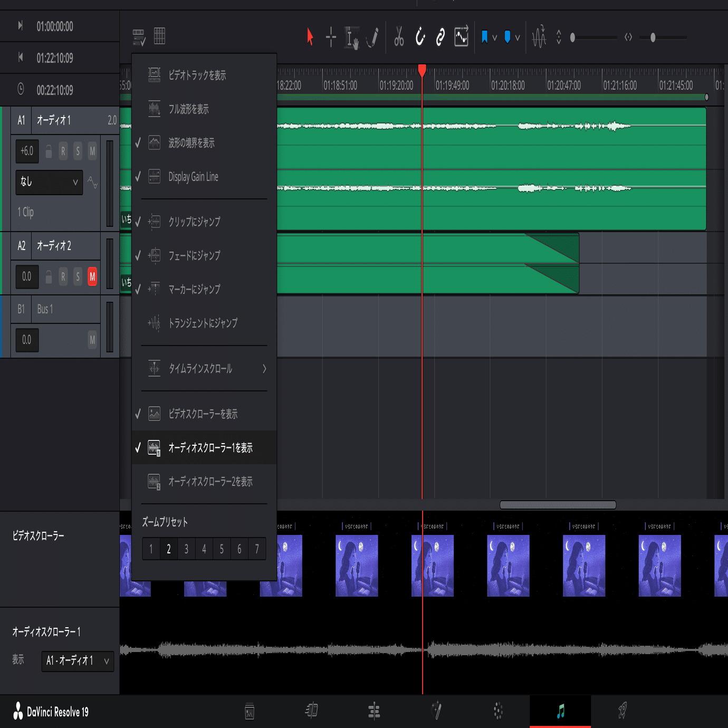The width and height of the screenshot is (728, 728).
Task: Select zoom preset 6
Action: [x=240, y=549]
